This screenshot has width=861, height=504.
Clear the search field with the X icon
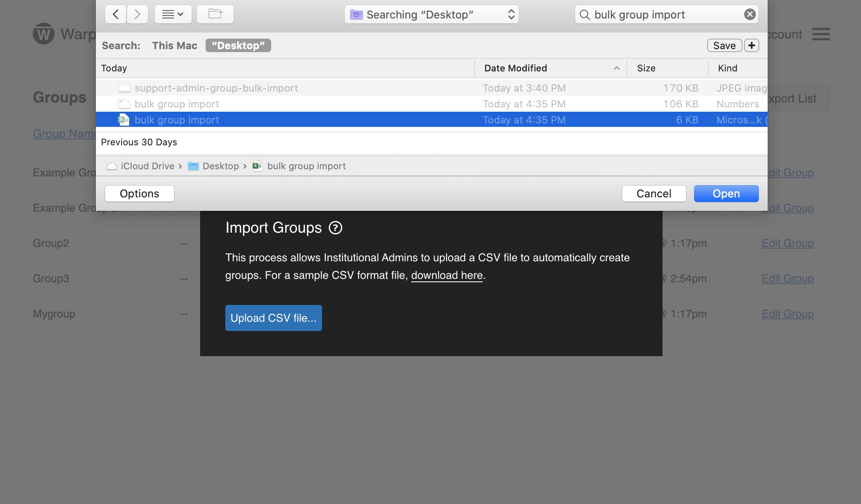click(x=750, y=15)
